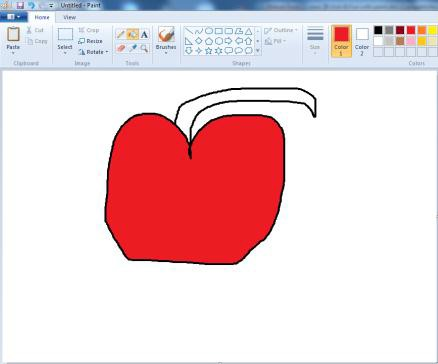Image resolution: width=438 pixels, height=364 pixels.
Task: Select the Text tool
Action: (x=144, y=34)
